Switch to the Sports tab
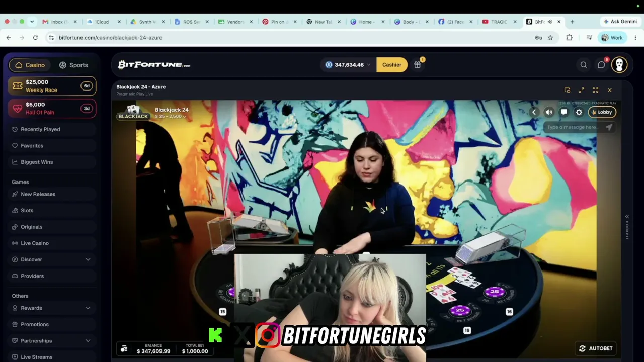Screen dimensions: 644x362 tap(73, 65)
